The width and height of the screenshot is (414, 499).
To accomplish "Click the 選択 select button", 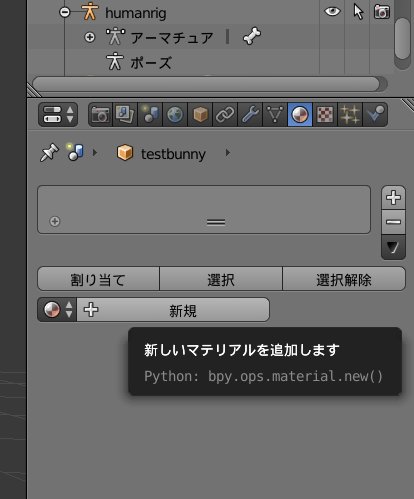I will tap(221, 279).
